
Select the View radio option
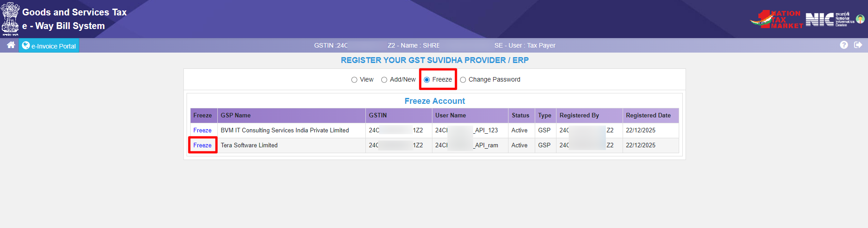tap(354, 80)
